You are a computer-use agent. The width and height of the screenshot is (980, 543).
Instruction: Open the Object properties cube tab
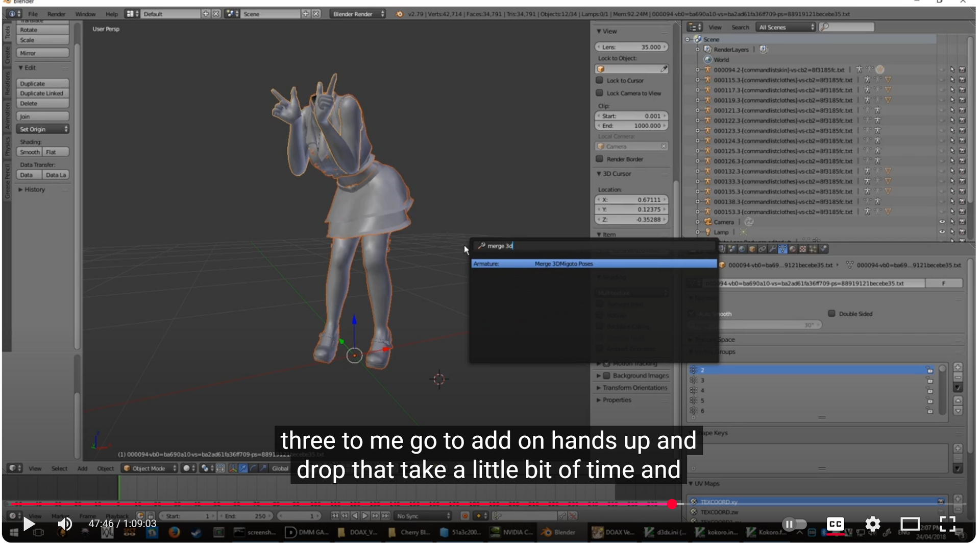click(x=752, y=249)
